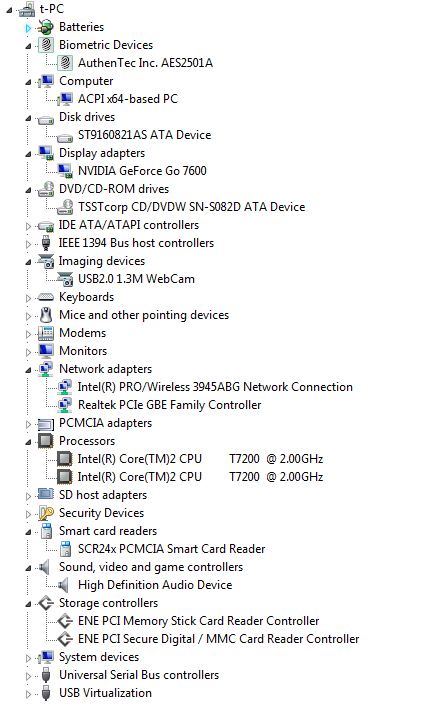
Task: Click the Mice and other pointing devices icon
Action: [x=46, y=315]
